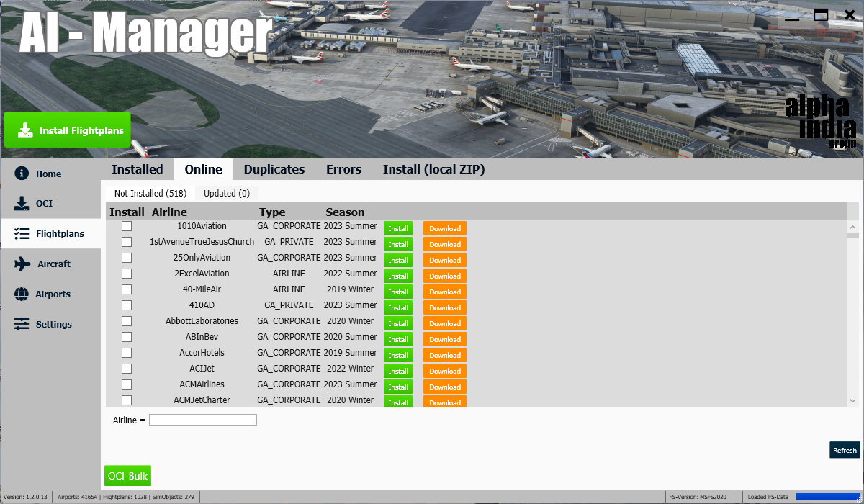Click the Airline filter text field
864x504 pixels.
click(203, 420)
